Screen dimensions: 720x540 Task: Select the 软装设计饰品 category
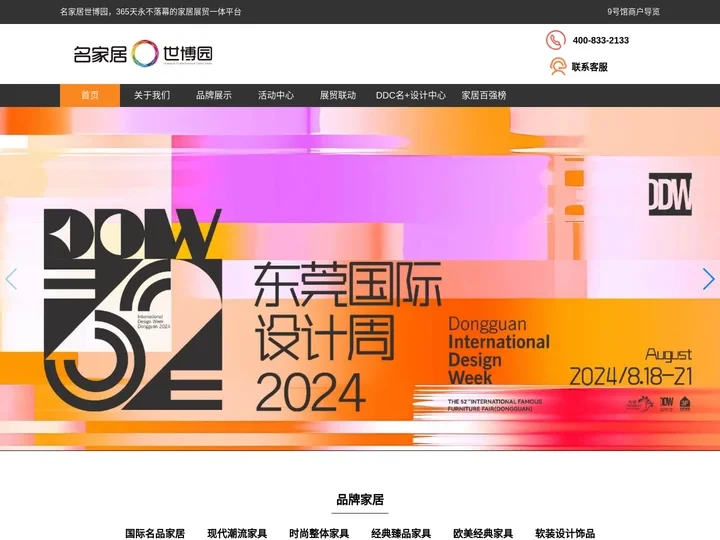tap(565, 534)
